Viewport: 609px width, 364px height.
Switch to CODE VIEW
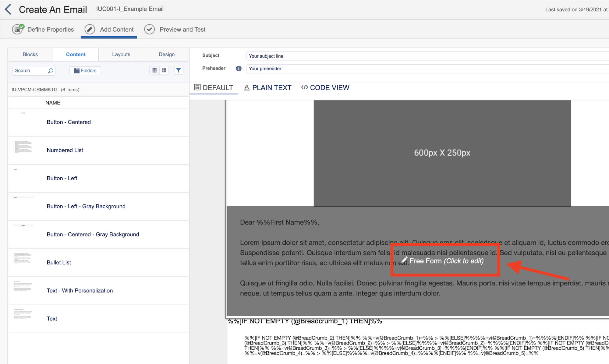tap(325, 88)
